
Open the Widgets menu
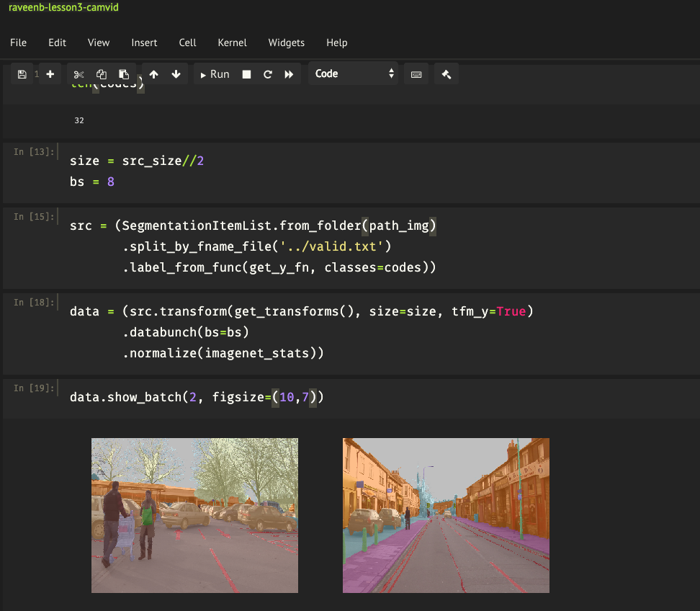(x=287, y=43)
